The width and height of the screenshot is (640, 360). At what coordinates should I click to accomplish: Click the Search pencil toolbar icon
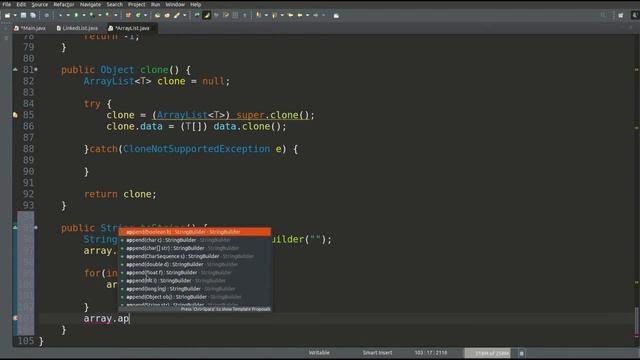click(x=177, y=16)
